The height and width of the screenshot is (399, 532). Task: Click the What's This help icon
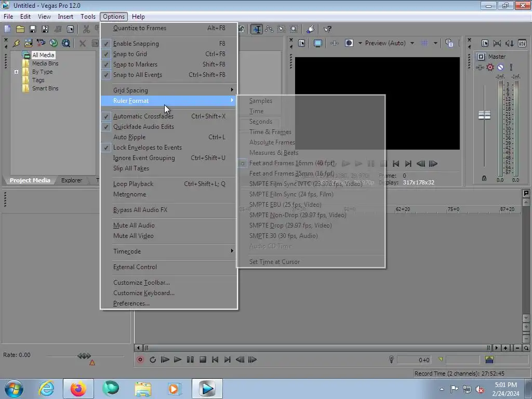(x=327, y=29)
